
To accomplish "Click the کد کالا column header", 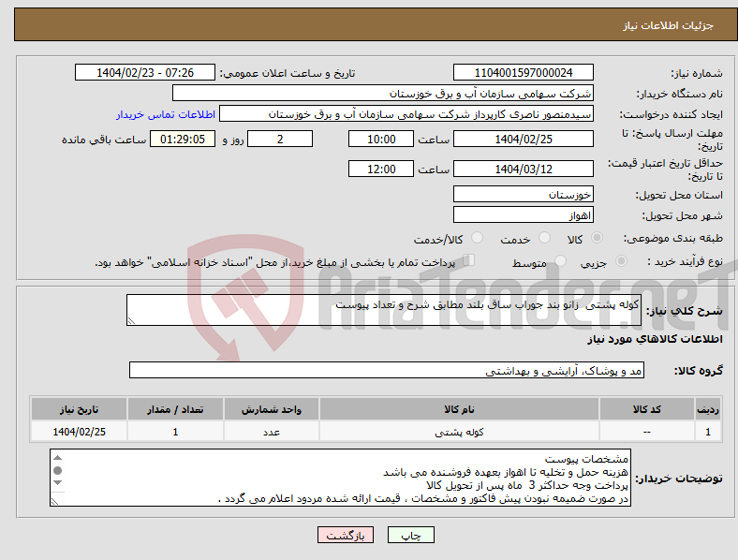I will pos(647,409).
